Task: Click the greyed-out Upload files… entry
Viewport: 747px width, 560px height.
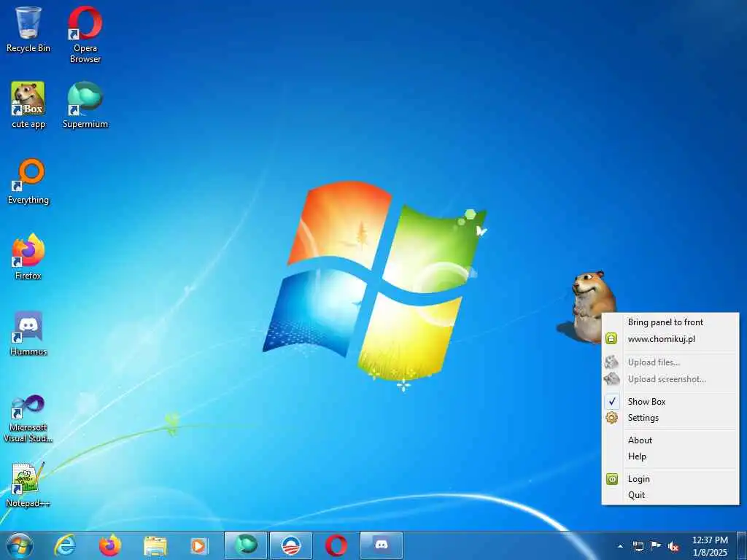Action: point(670,362)
